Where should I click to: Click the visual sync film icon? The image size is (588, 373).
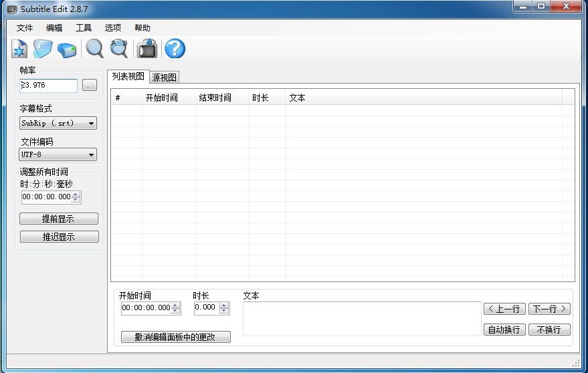click(x=146, y=49)
